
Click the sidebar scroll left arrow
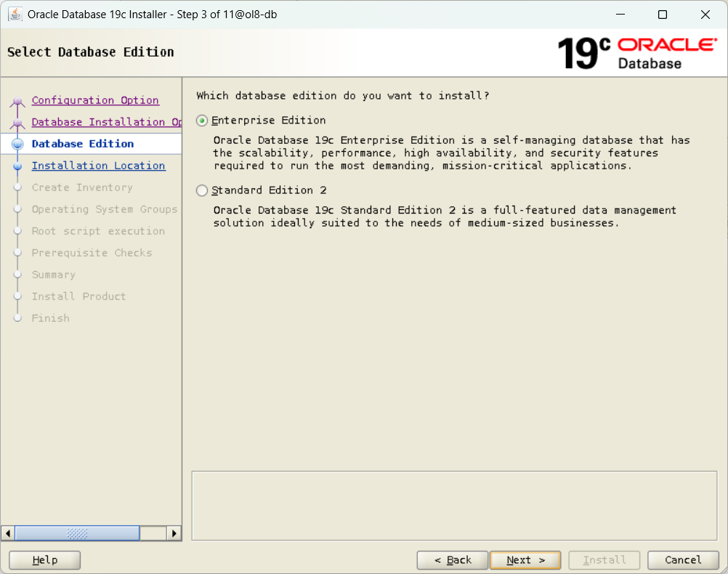pos(8,533)
